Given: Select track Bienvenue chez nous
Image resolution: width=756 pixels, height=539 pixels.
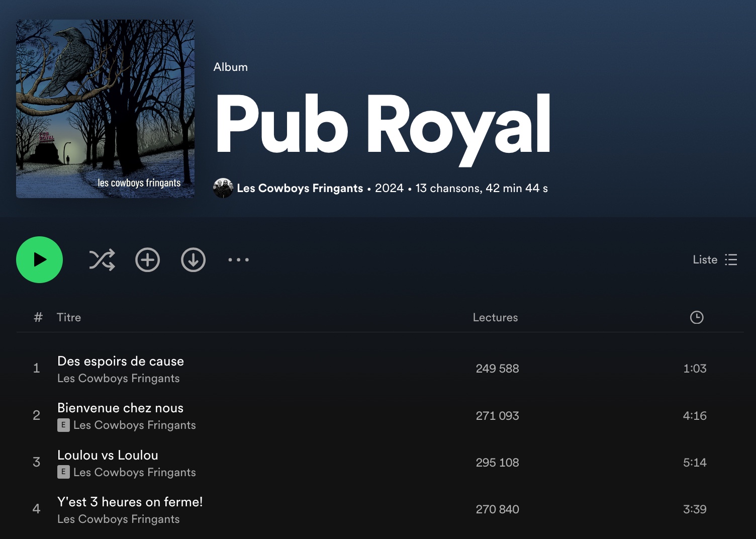Looking at the screenshot, I should tap(120, 408).
